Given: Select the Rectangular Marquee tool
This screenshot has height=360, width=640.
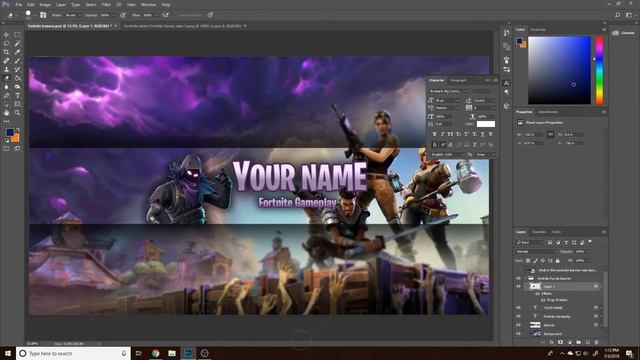Looking at the screenshot, I should click(18, 35).
